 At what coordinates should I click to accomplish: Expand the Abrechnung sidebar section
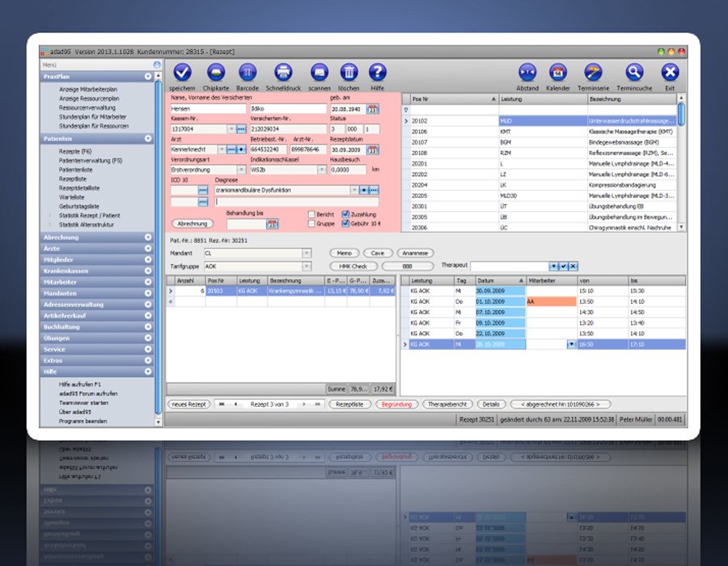click(148, 237)
